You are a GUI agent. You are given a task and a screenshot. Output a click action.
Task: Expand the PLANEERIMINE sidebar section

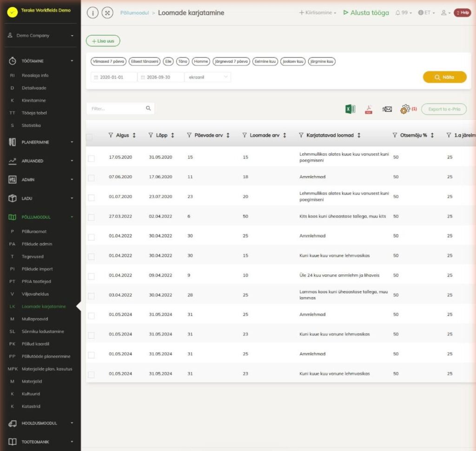pyautogui.click(x=41, y=142)
